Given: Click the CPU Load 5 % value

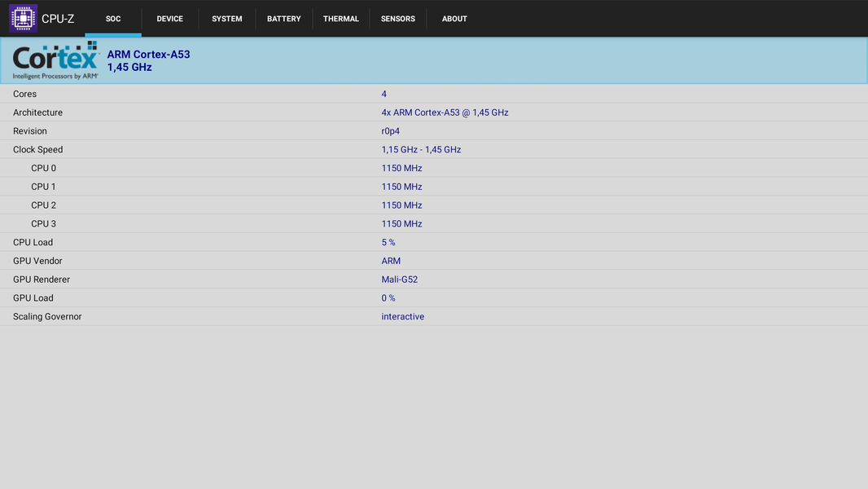Looking at the screenshot, I should pos(388,243).
